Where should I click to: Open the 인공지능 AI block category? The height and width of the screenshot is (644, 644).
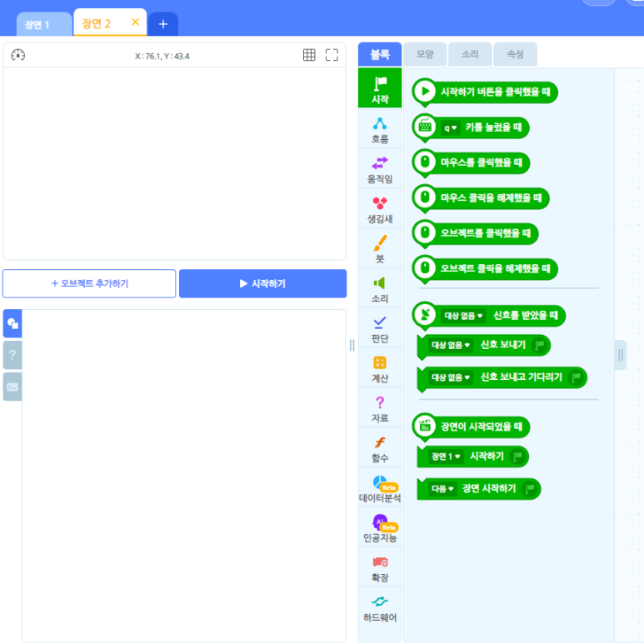(380, 527)
